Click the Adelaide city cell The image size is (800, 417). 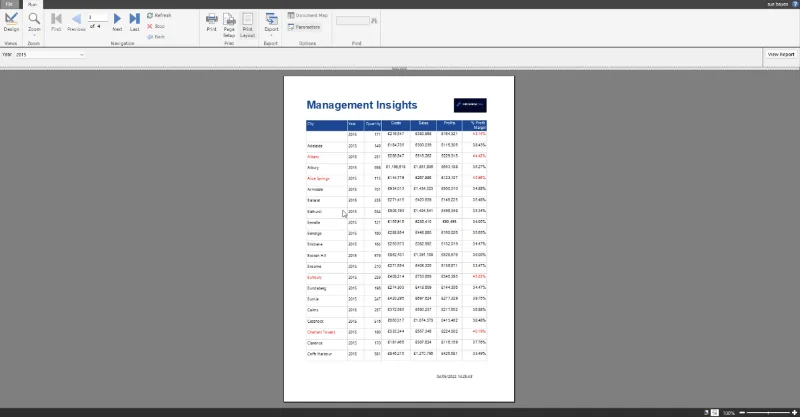coord(327,146)
